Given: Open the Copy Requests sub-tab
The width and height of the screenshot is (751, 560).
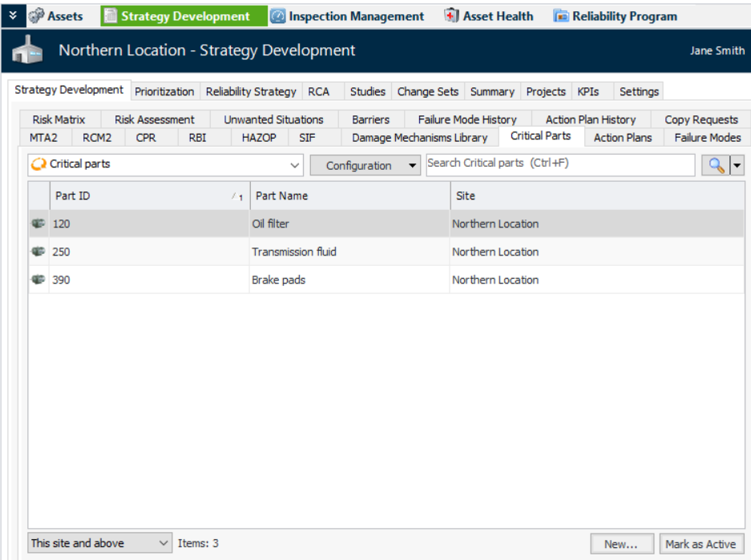Looking at the screenshot, I should click(701, 119).
